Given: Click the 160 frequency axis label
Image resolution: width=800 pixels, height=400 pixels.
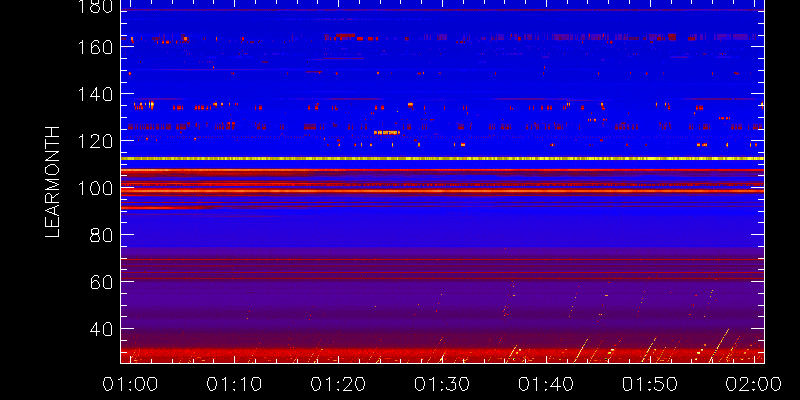Looking at the screenshot, I should point(96,47).
